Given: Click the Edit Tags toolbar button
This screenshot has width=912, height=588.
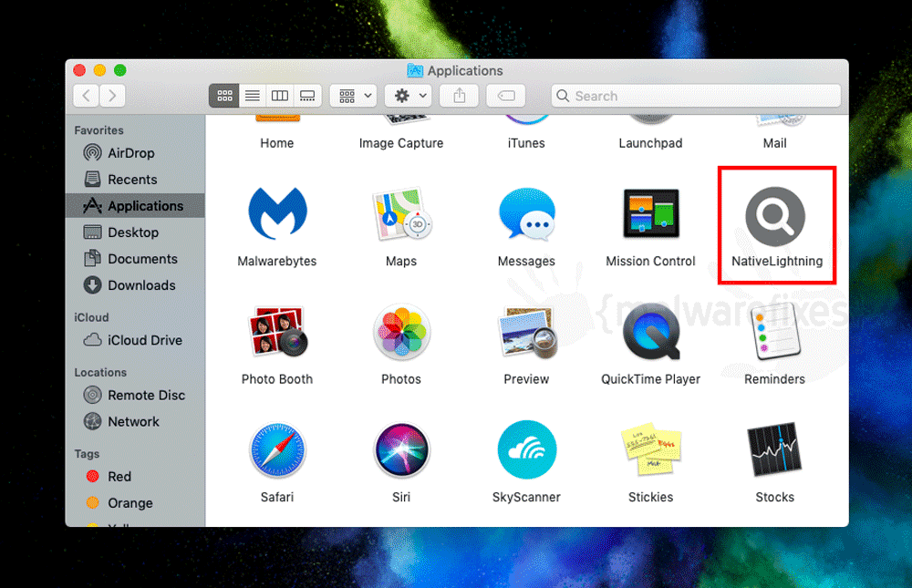Looking at the screenshot, I should point(506,96).
